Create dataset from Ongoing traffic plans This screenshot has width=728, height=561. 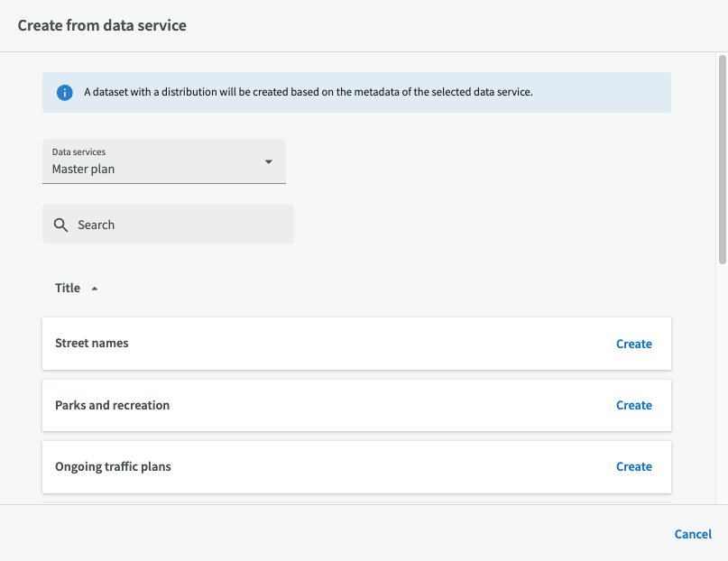coord(633,466)
